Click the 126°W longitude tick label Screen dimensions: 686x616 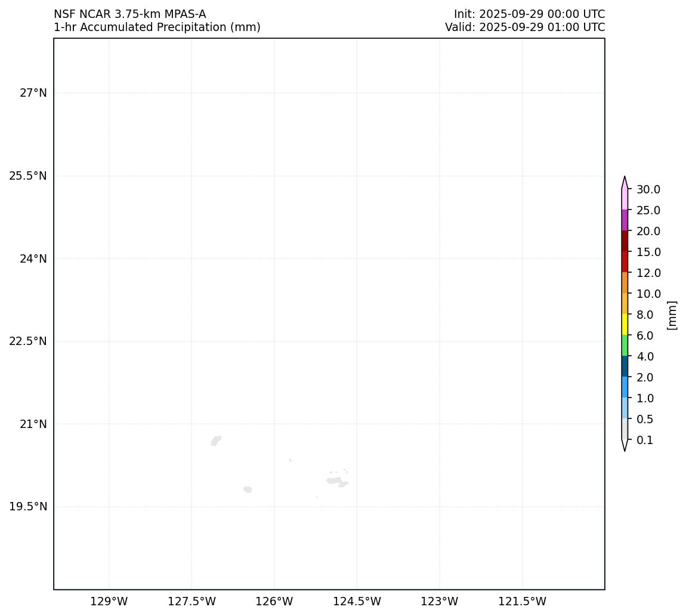click(274, 601)
